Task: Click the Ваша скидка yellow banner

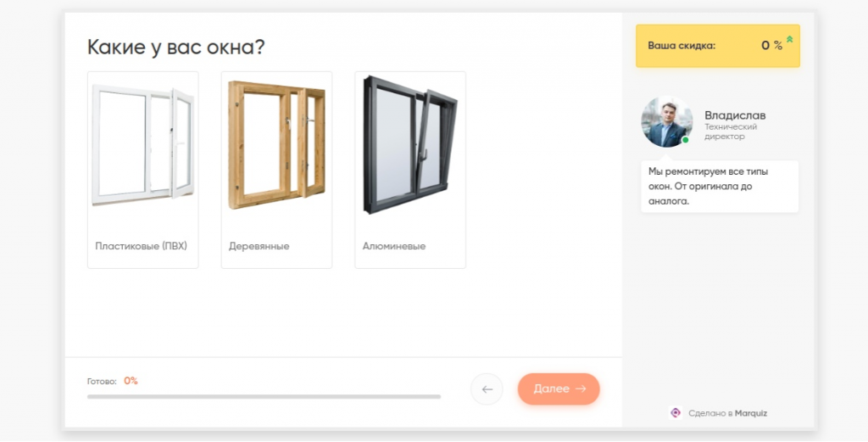Action: 717,46
